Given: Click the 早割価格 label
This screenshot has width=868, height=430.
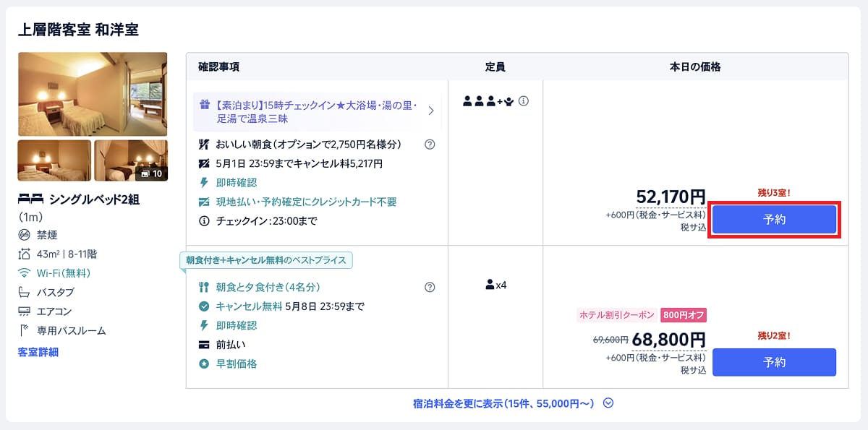Looking at the screenshot, I should [x=236, y=364].
